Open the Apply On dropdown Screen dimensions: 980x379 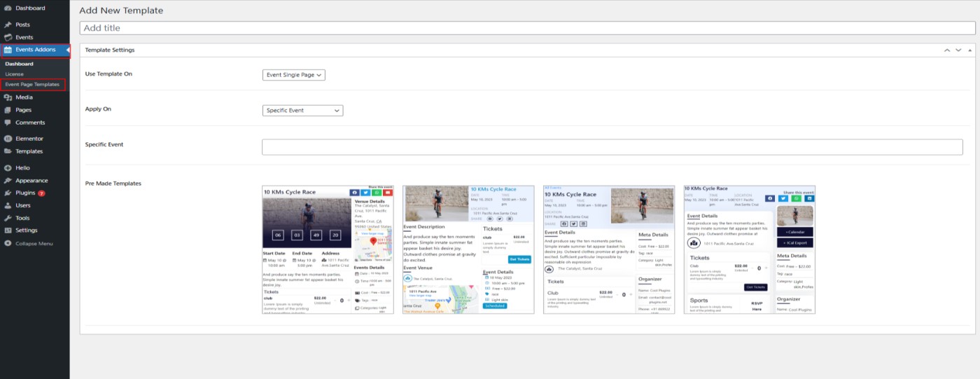(302, 110)
